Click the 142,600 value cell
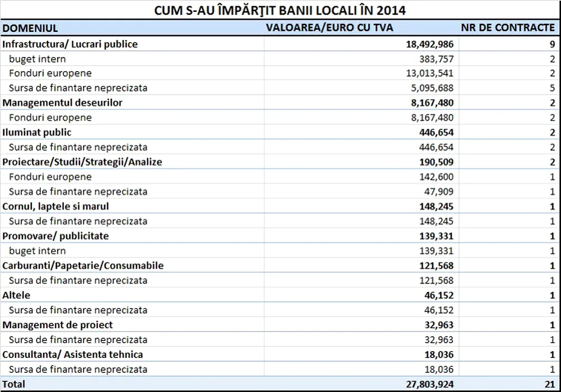This screenshot has width=561, height=392. tap(436, 177)
